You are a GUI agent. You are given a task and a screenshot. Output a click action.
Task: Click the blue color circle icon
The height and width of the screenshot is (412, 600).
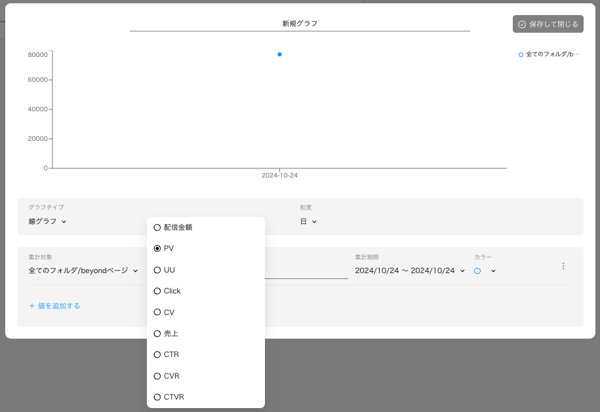tap(478, 271)
